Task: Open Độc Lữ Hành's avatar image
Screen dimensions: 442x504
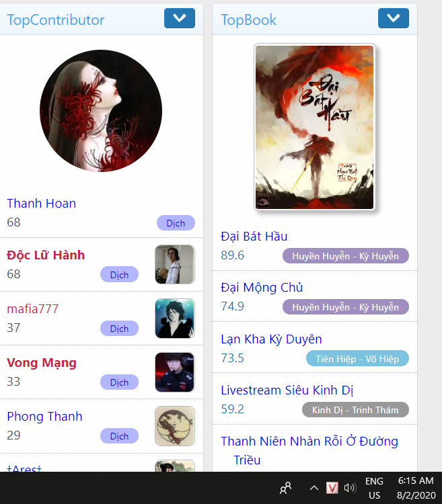Action: [x=175, y=264]
